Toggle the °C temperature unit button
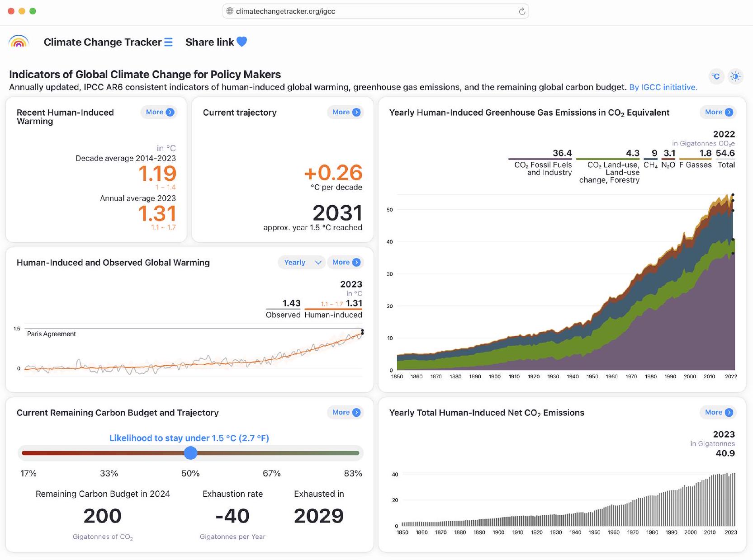Viewport: 753px width, 560px height. tap(715, 76)
